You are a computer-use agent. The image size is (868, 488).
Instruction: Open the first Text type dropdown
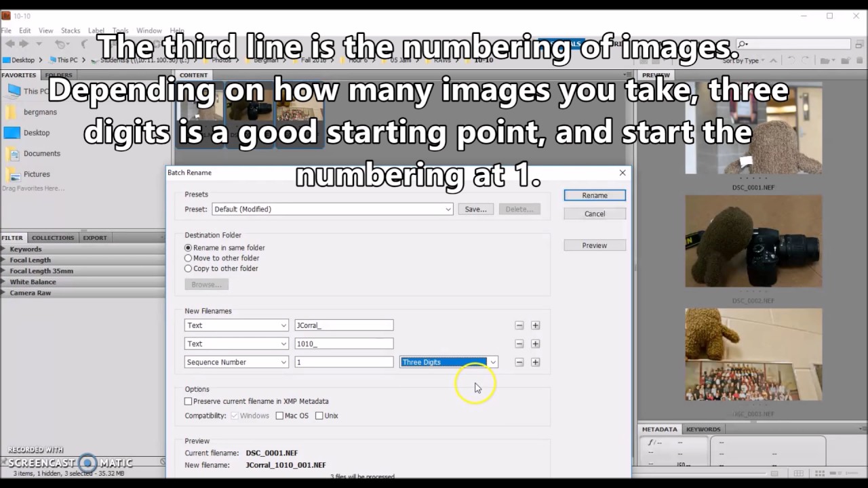point(236,325)
